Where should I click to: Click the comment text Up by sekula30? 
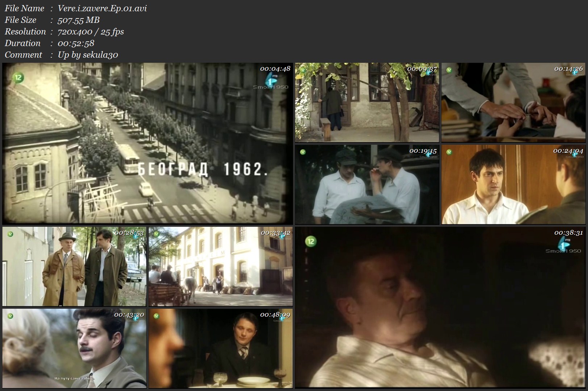88,55
